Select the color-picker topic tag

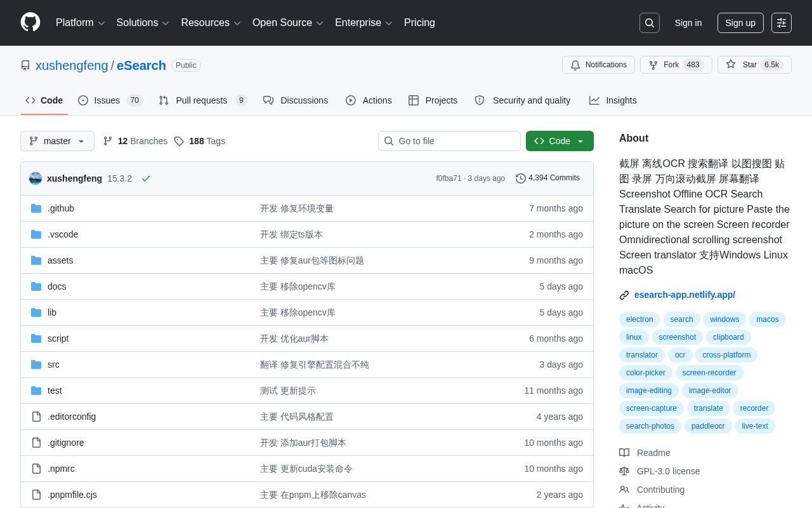tap(646, 373)
